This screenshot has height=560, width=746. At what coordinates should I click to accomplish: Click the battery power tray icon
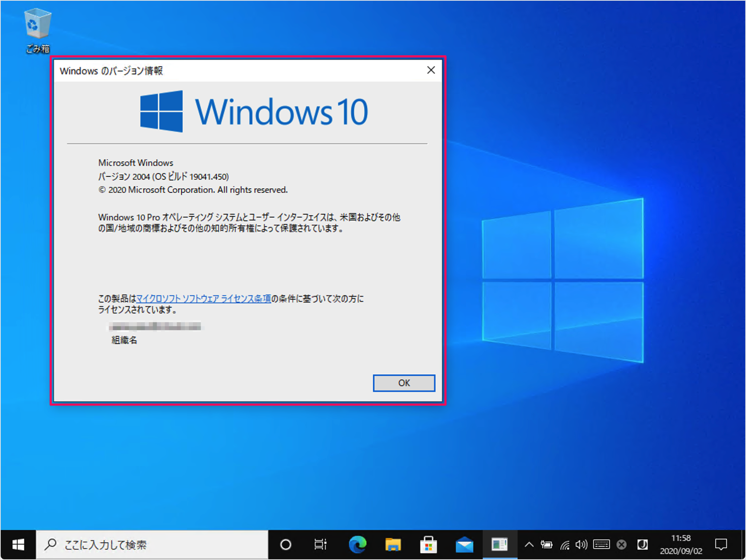pos(546,545)
